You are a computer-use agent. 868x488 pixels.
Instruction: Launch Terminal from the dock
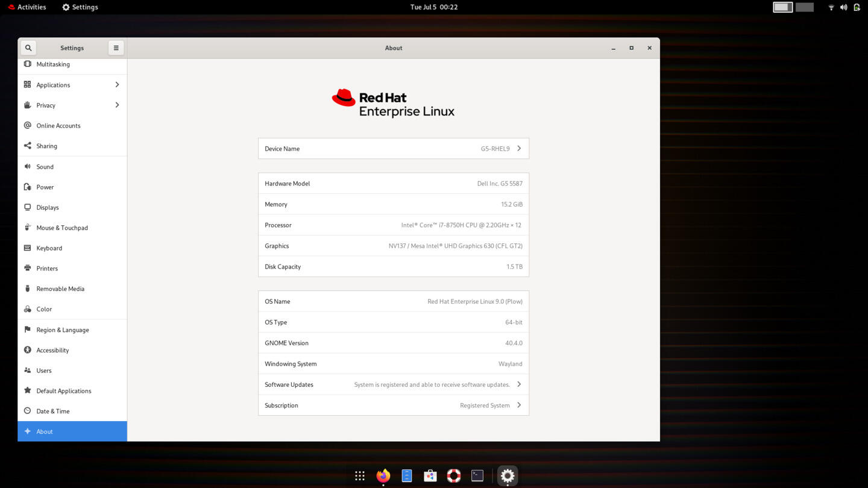pyautogui.click(x=477, y=476)
